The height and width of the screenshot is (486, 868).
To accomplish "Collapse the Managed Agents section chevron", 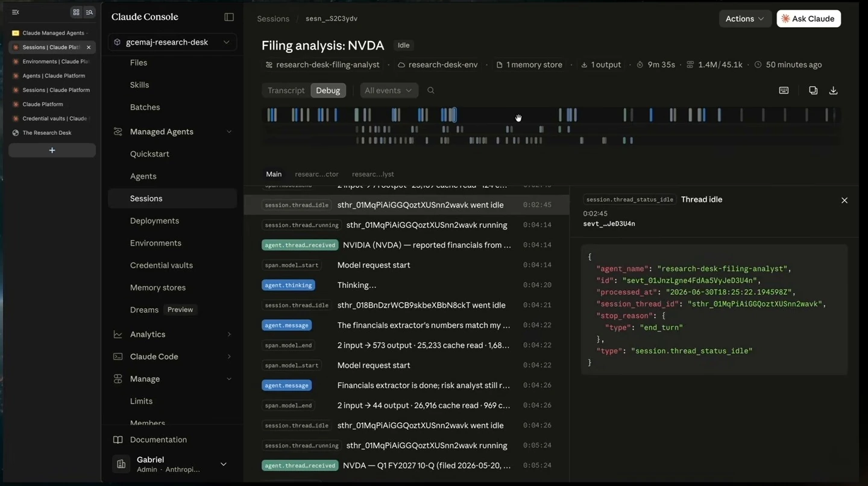I will click(x=228, y=132).
